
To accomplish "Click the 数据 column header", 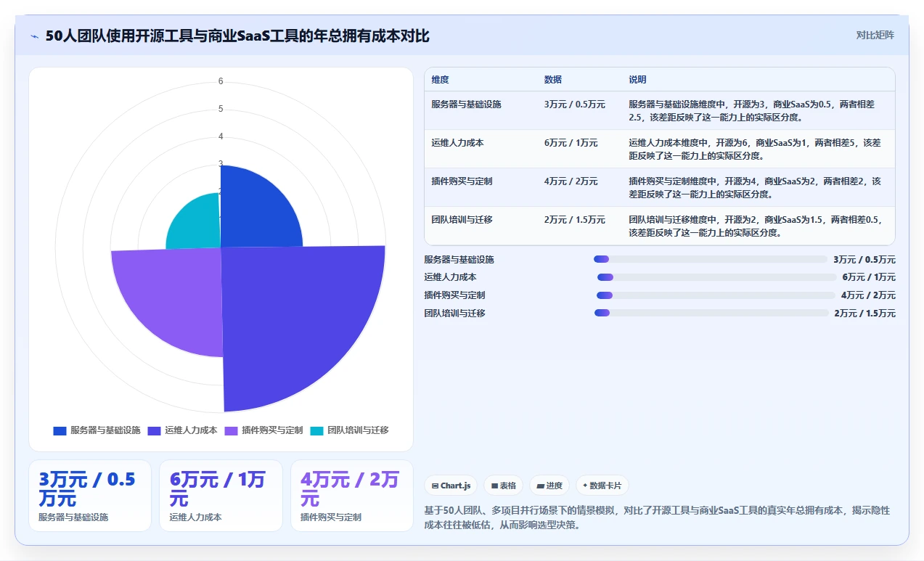I will (x=553, y=80).
